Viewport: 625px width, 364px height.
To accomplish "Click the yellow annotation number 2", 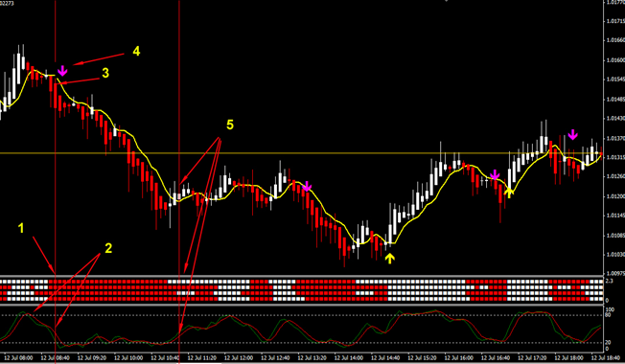I will [108, 248].
